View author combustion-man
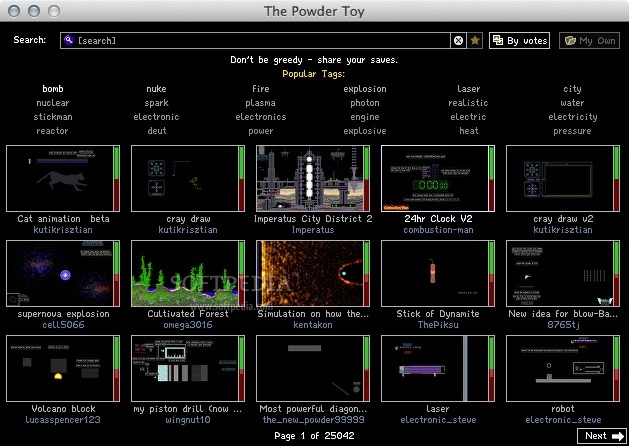 tap(438, 230)
